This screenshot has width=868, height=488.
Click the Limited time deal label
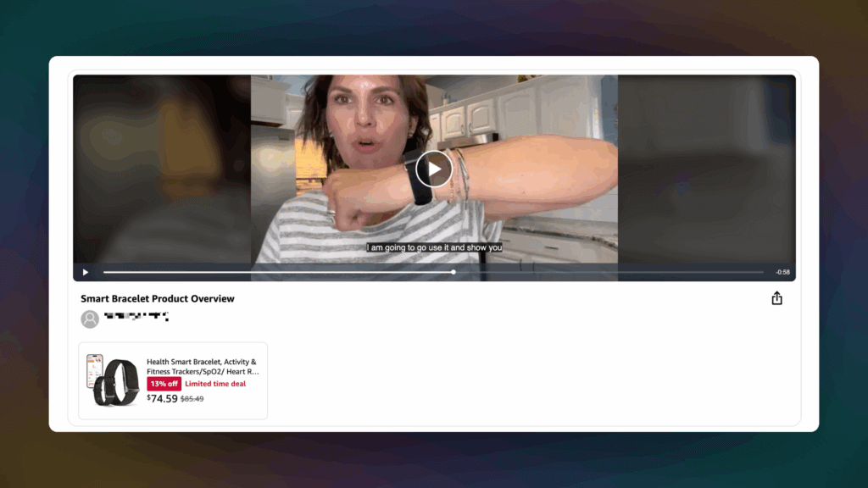(215, 384)
